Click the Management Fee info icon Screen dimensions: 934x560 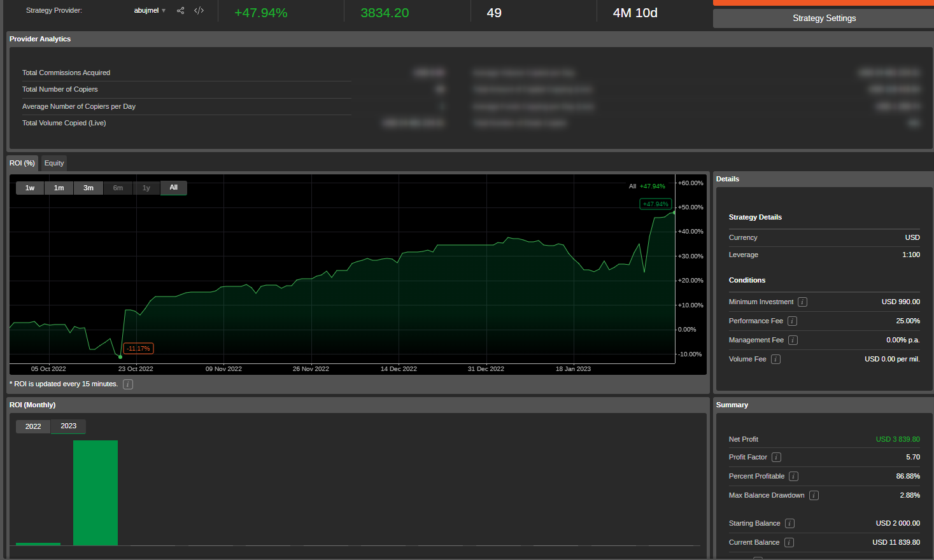click(x=793, y=340)
